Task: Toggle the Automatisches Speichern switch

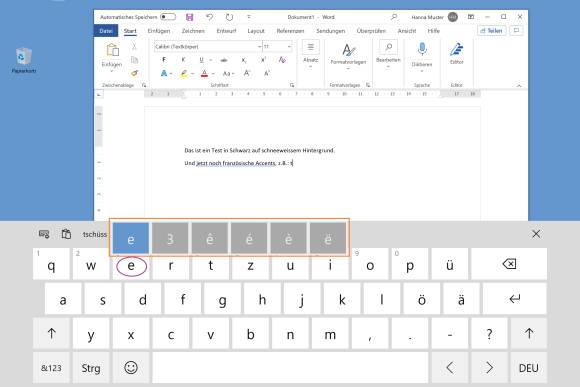Action: pos(168,17)
